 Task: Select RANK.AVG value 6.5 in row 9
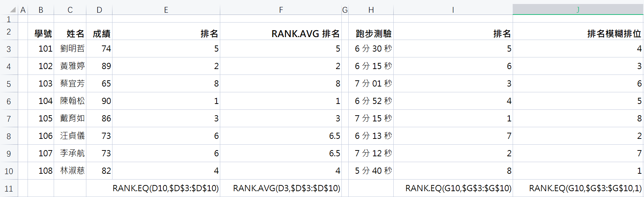pyautogui.click(x=281, y=153)
